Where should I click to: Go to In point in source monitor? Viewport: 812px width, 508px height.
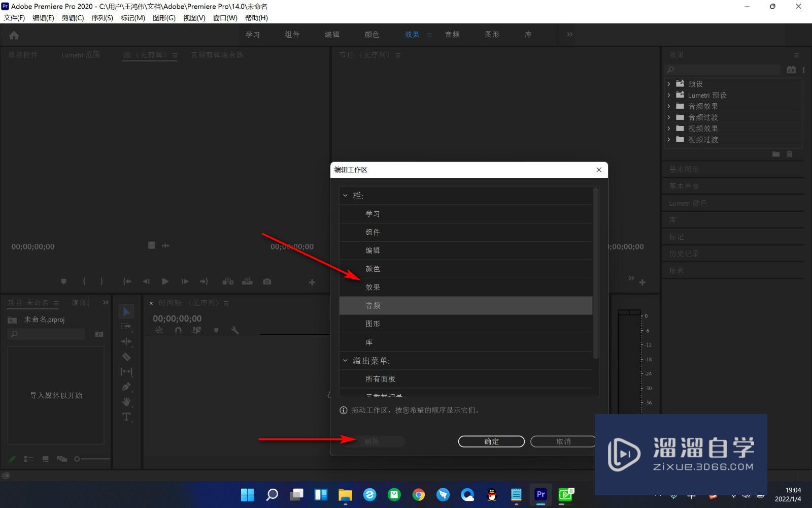pos(127,281)
